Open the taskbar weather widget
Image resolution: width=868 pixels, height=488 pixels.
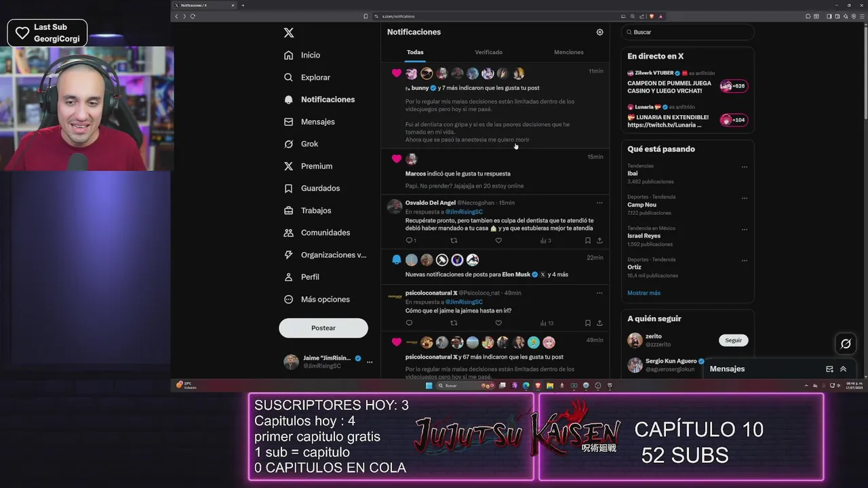[187, 385]
